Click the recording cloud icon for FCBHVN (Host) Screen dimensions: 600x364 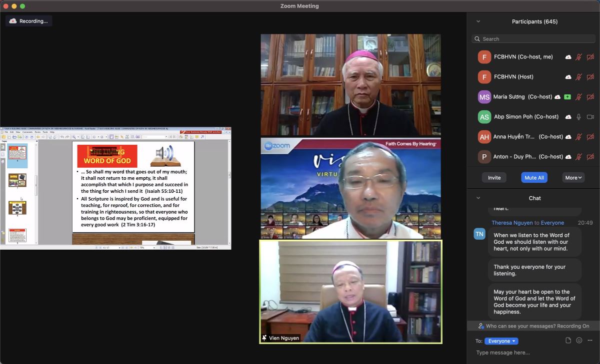click(x=568, y=77)
